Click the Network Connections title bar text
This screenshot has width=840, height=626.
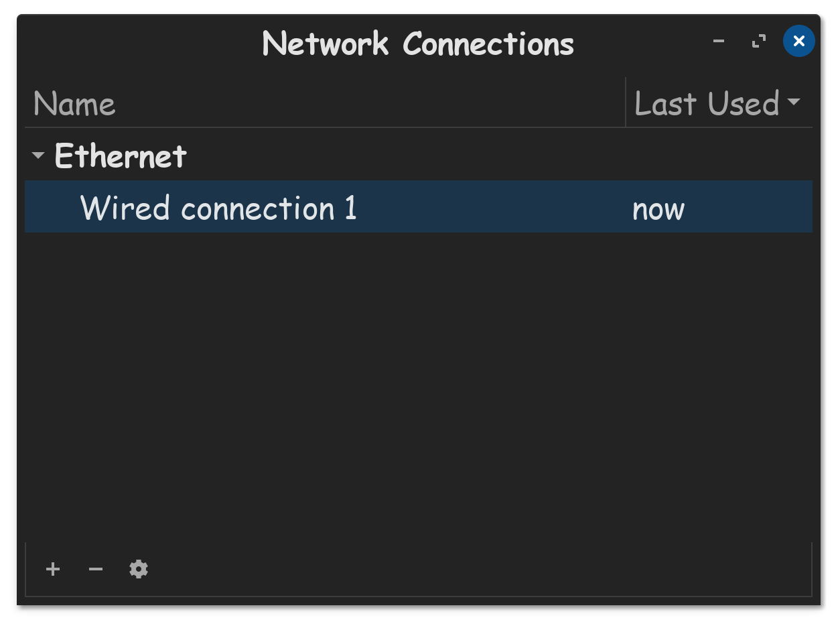coord(418,44)
